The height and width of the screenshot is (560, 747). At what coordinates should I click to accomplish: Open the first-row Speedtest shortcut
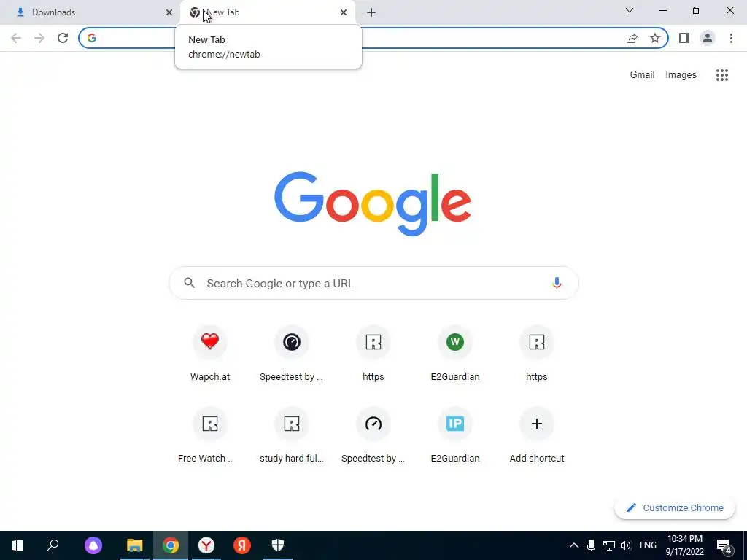(x=292, y=354)
